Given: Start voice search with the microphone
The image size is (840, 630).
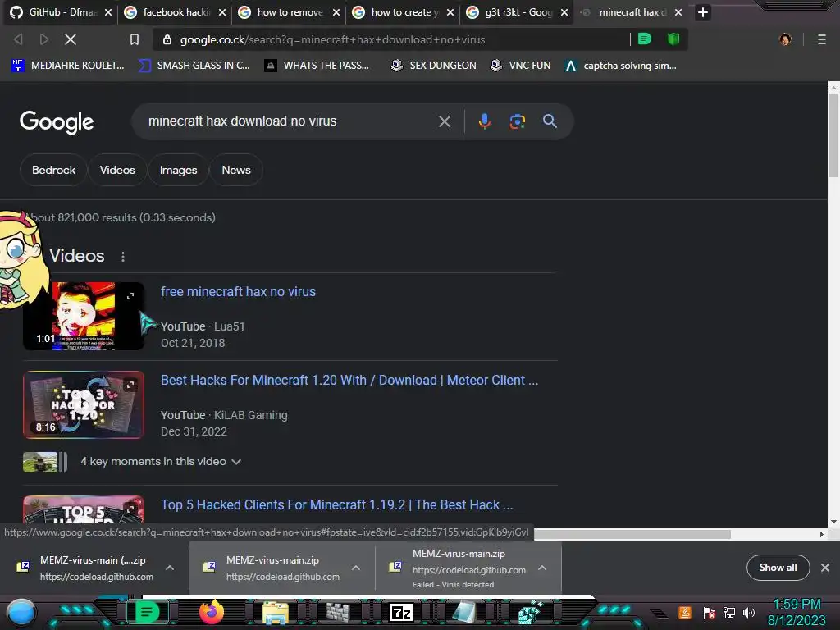Looking at the screenshot, I should [484, 121].
